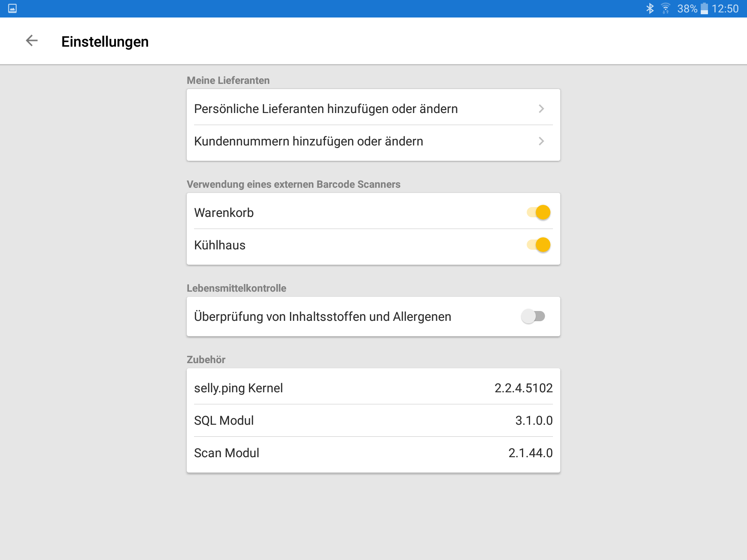This screenshot has width=747, height=560.
Task: Tap the Einstellungen page title
Action: (x=105, y=42)
